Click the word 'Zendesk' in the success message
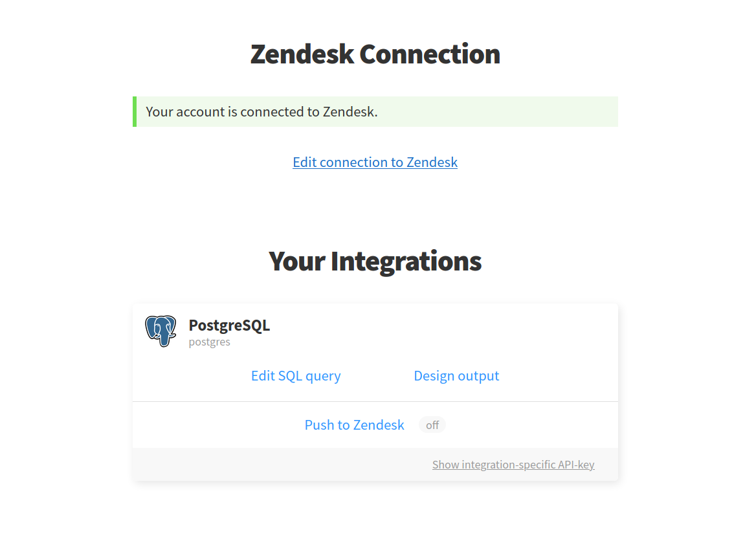 click(x=350, y=111)
